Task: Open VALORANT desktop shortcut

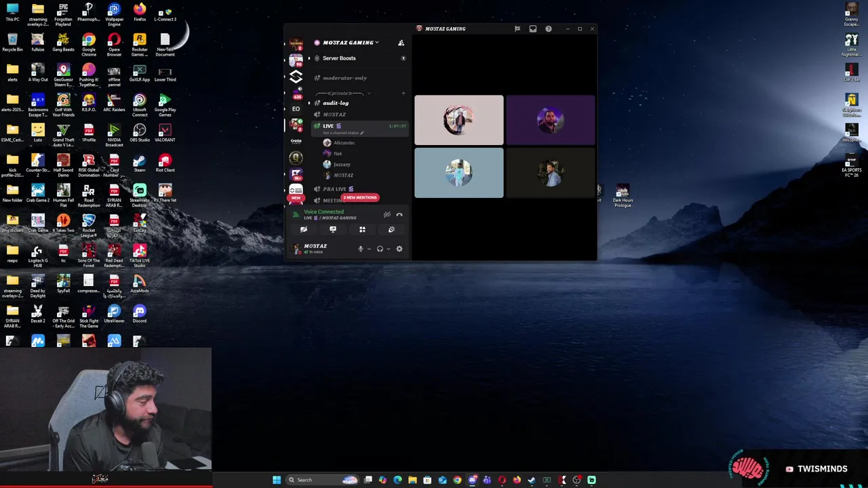Action: coord(165,131)
